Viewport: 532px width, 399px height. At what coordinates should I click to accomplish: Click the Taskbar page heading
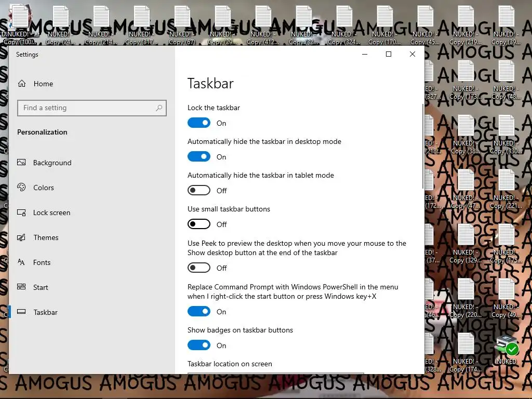point(210,84)
